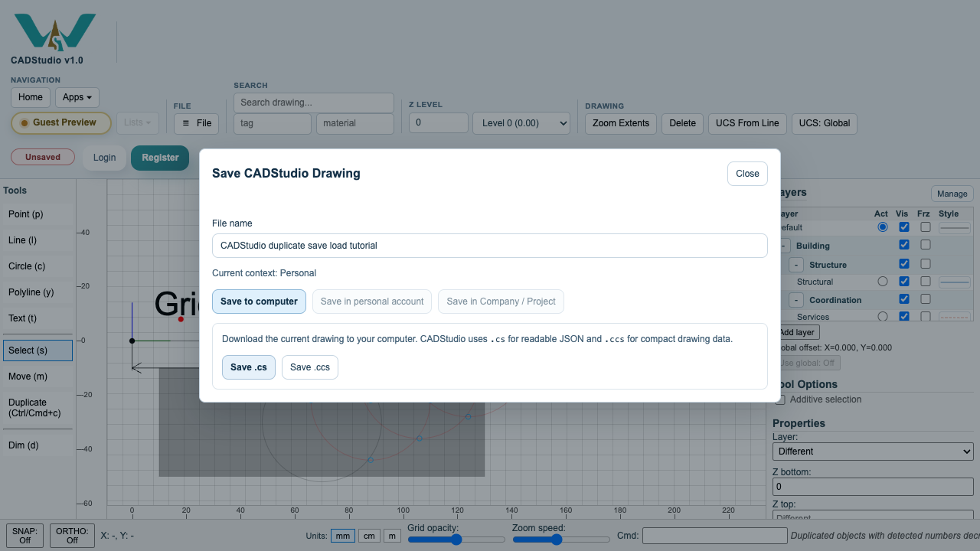Screen dimensions: 980x551
Task: Toggle visibility of the Default layer
Action: click(904, 227)
